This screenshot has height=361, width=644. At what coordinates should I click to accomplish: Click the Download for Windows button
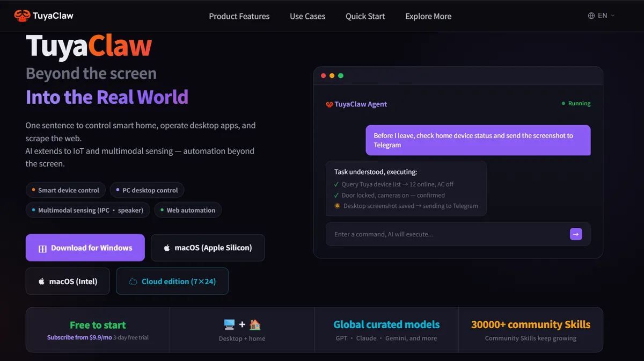coord(85,248)
